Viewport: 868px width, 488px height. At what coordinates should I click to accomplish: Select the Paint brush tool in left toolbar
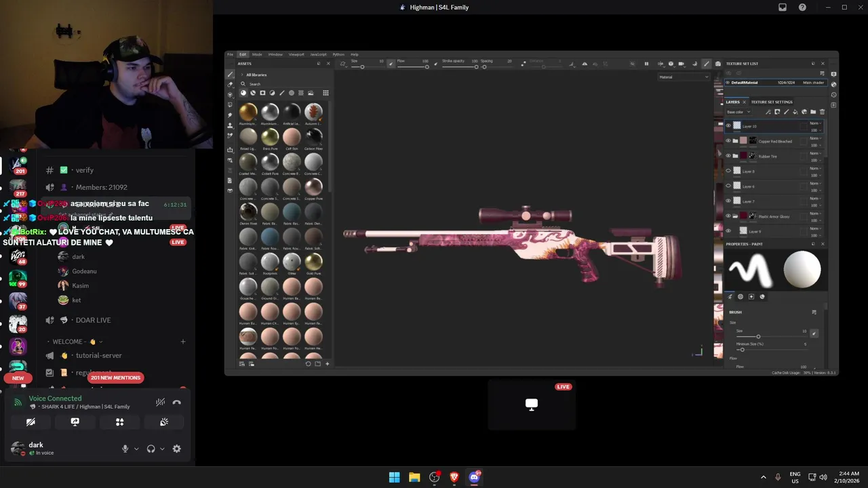point(230,75)
